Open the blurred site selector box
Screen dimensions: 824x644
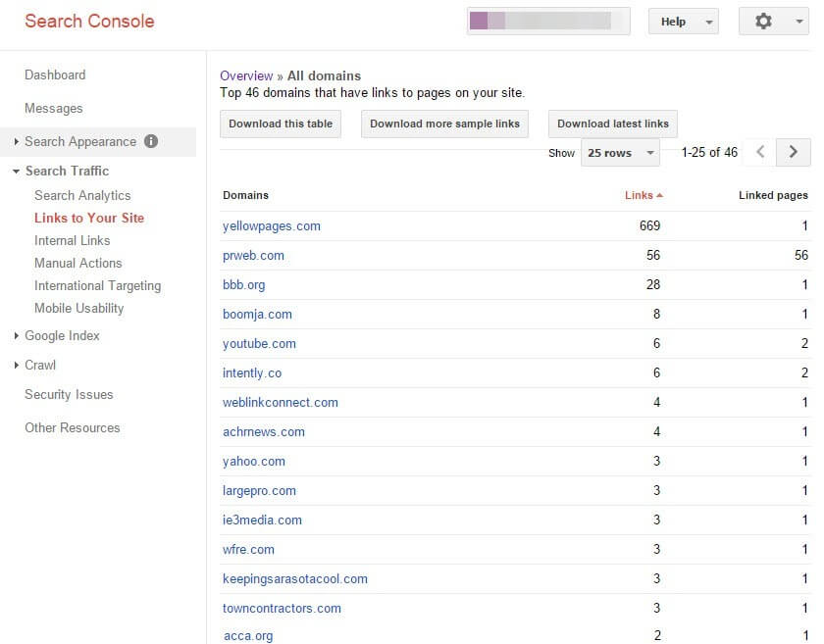tap(548, 21)
